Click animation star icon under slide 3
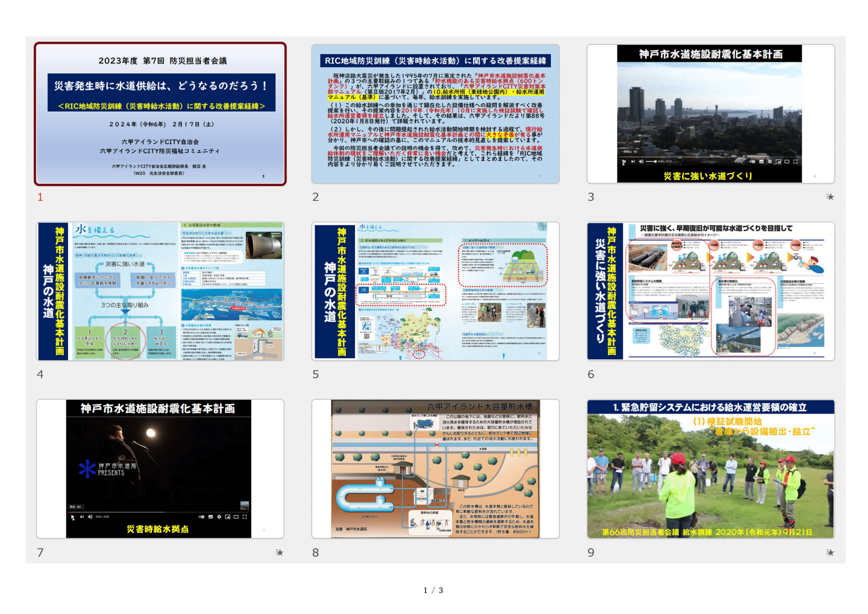 coord(830,197)
